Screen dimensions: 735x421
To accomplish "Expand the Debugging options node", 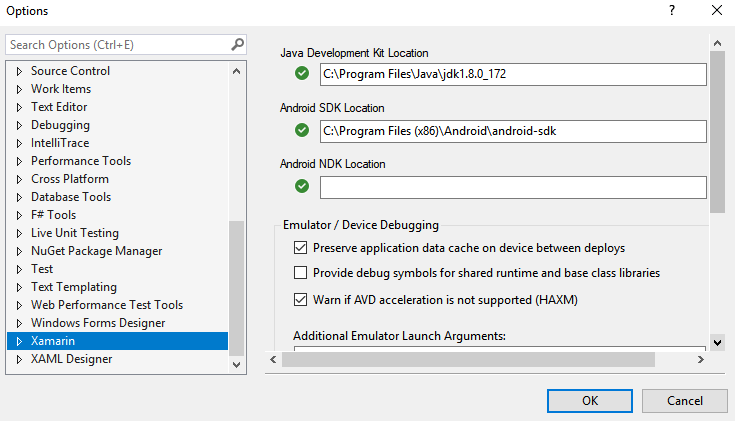I will [x=18, y=126].
